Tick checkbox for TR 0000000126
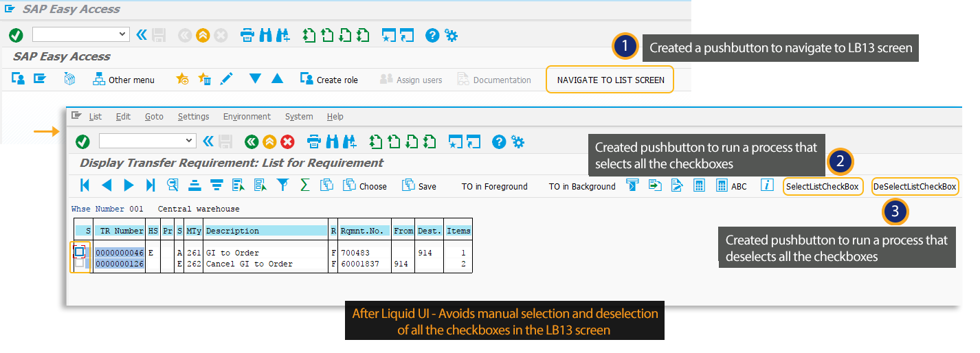The width and height of the screenshot is (980, 353). [80, 263]
